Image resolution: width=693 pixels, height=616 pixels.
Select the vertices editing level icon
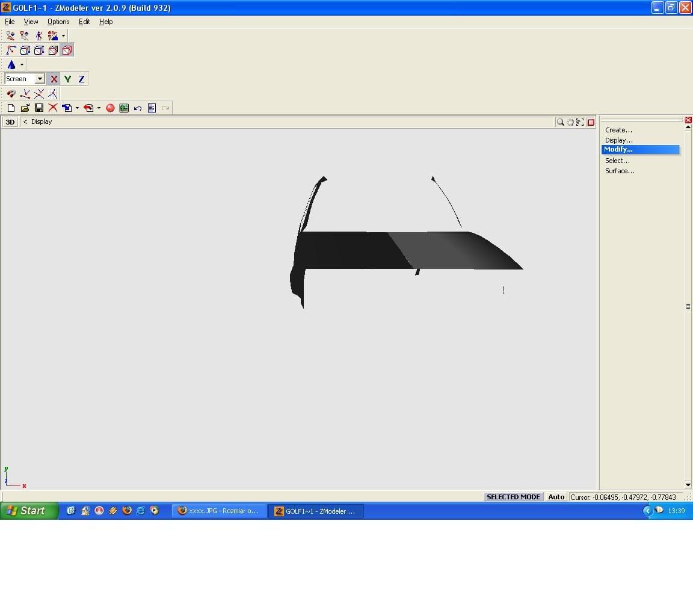pyautogui.click(x=11, y=51)
